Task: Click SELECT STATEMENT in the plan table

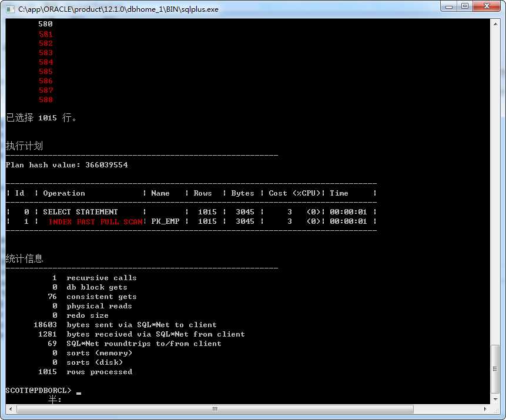Action: click(x=81, y=212)
